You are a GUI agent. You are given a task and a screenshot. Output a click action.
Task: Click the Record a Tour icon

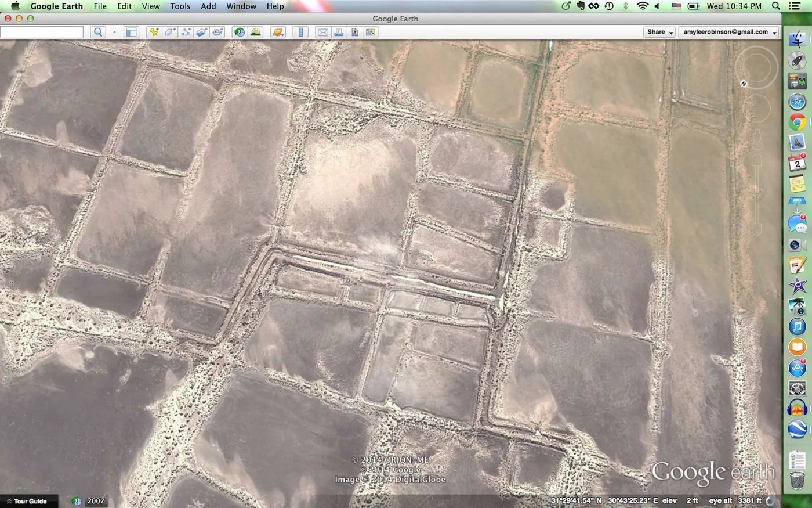pyautogui.click(x=218, y=33)
